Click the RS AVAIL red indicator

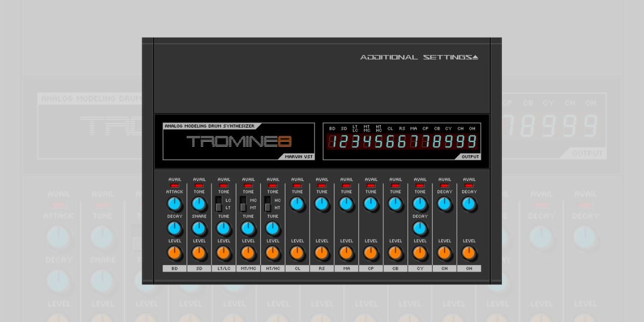[x=322, y=185]
